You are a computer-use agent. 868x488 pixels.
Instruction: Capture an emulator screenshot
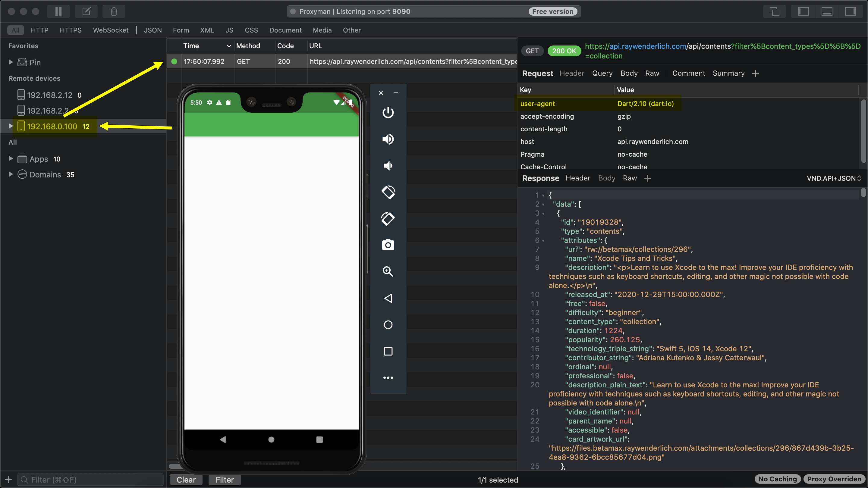click(x=388, y=245)
